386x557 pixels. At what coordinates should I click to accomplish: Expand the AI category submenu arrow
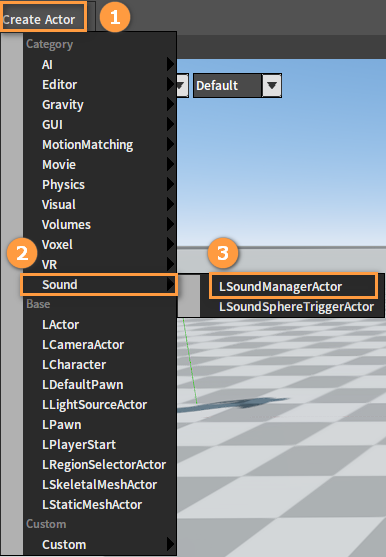click(171, 65)
